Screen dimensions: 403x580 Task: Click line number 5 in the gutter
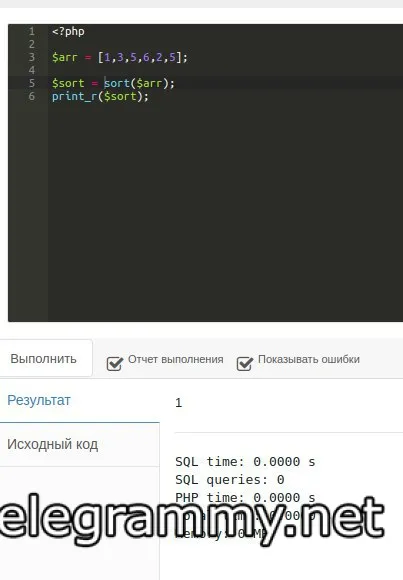tap(31, 83)
